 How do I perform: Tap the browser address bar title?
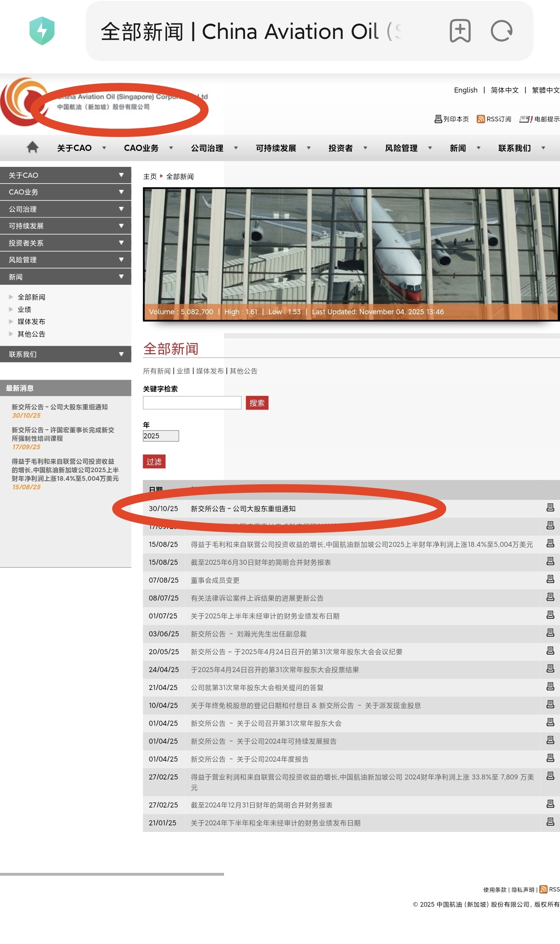click(251, 31)
